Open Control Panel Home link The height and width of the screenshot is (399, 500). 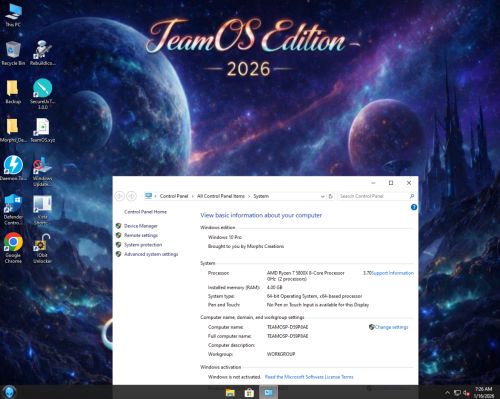(145, 212)
